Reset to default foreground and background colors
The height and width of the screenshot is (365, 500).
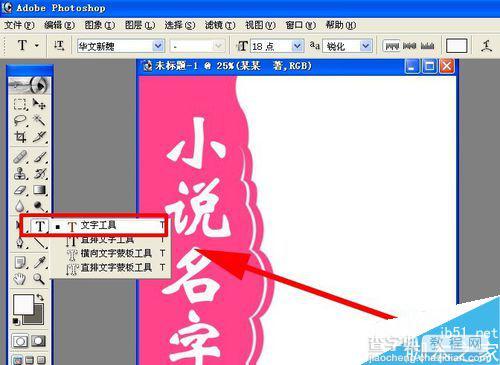[x=16, y=321]
